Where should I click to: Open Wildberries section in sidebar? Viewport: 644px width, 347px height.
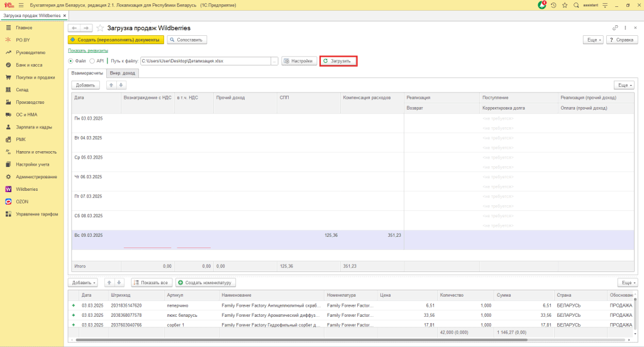click(27, 189)
